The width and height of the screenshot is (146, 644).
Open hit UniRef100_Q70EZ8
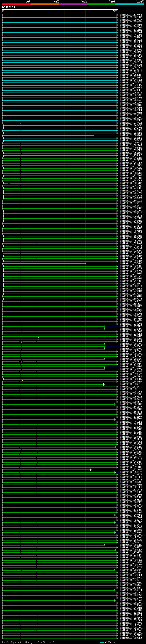[131, 22]
